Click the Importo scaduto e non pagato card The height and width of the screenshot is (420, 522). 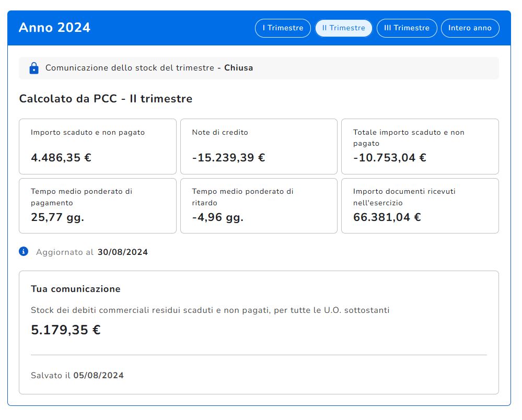[x=98, y=146]
